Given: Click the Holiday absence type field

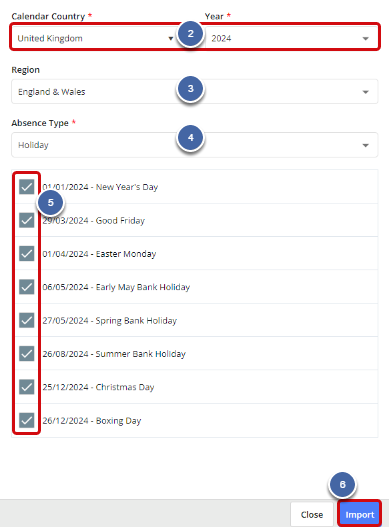Looking at the screenshot, I should click(195, 145).
